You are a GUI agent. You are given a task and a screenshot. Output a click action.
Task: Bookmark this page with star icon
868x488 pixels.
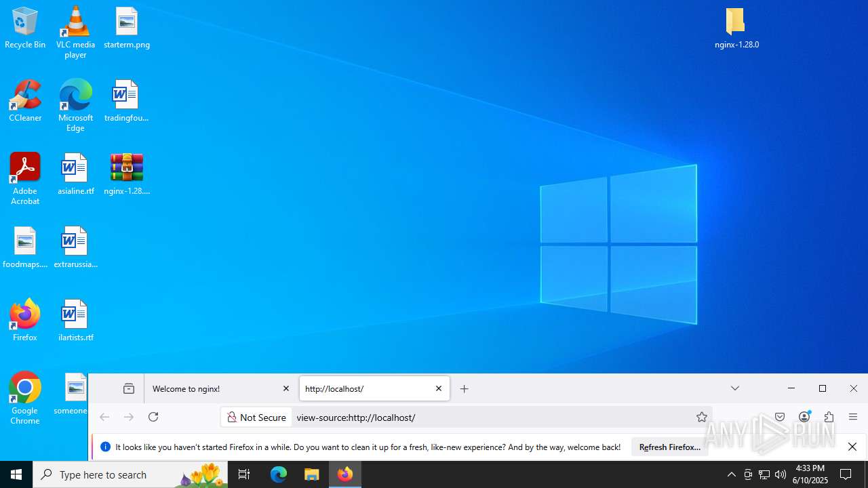(x=702, y=417)
